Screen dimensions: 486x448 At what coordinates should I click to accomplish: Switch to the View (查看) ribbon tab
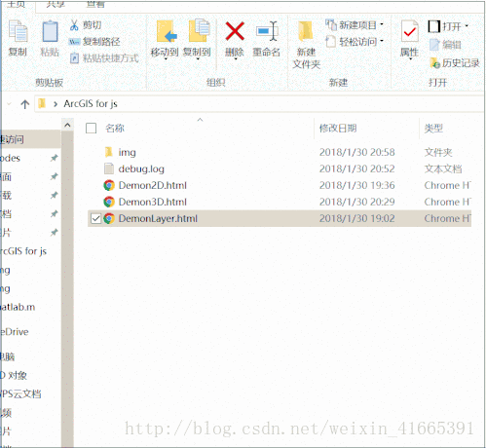click(x=95, y=4)
